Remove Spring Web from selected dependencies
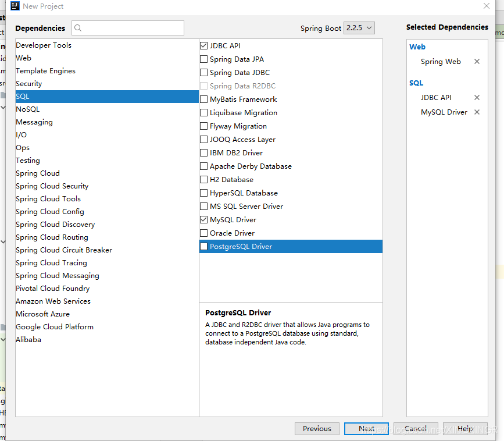 click(x=477, y=62)
